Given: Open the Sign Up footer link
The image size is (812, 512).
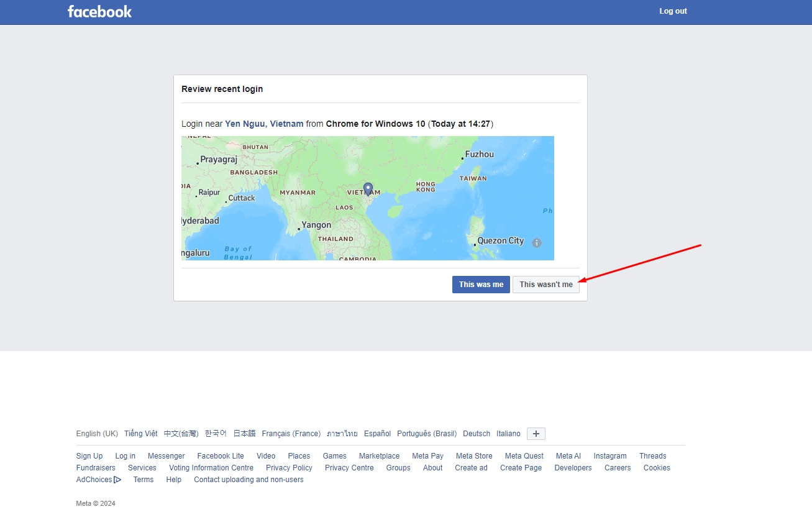Looking at the screenshot, I should (x=89, y=456).
